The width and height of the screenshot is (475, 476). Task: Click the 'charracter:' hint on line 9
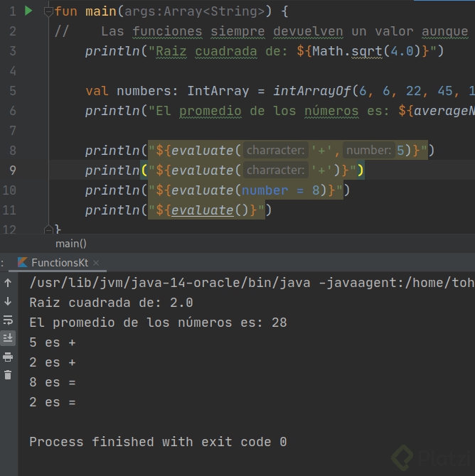pyautogui.click(x=276, y=171)
